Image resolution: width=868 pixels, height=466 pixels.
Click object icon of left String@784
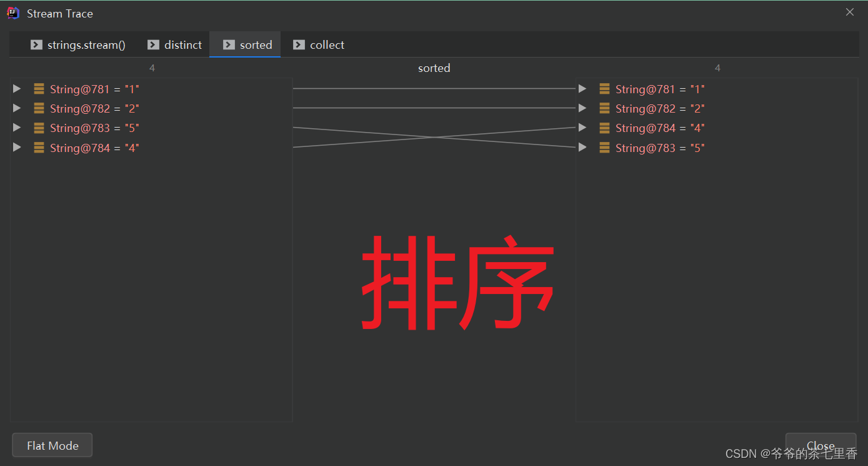39,148
